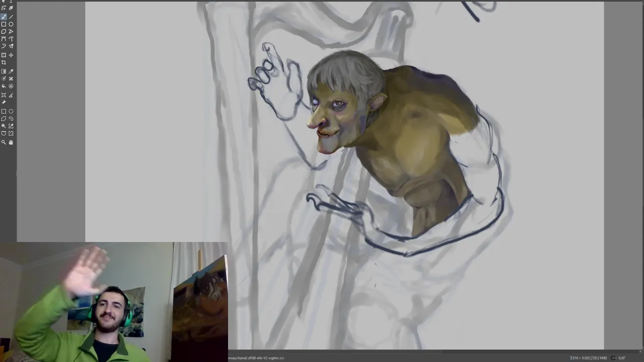
Task: Select the Elliptical Selection tool
Action: click(x=11, y=111)
